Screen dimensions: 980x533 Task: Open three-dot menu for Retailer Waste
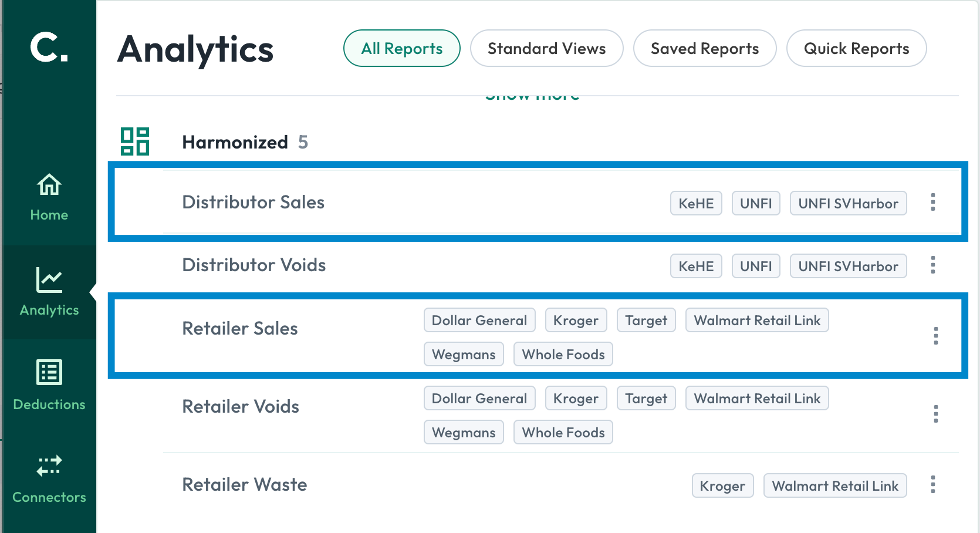point(933,484)
